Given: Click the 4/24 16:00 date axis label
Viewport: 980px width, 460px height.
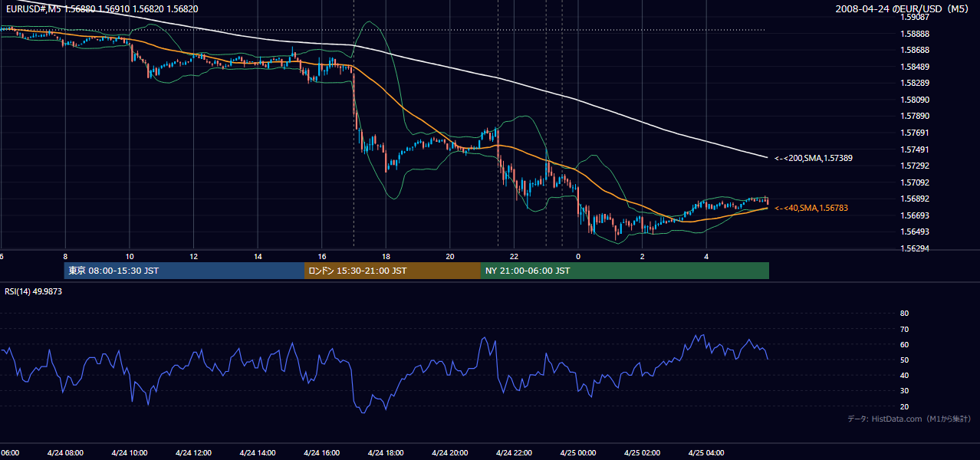Looking at the screenshot, I should 321,453.
